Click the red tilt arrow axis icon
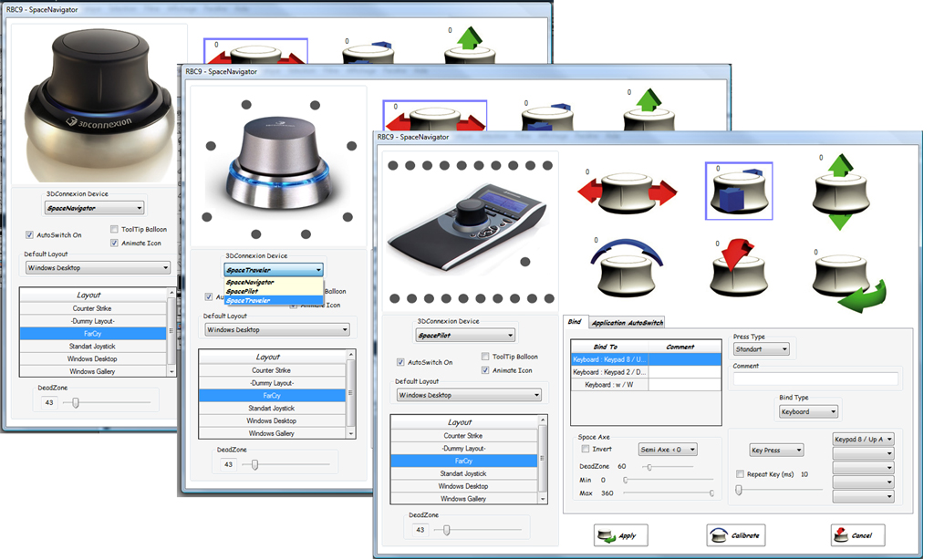This screenshot has height=560, width=934. pos(737,267)
